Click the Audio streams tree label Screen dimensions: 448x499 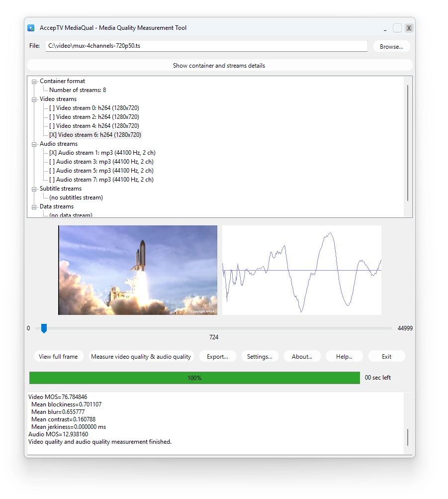point(59,144)
